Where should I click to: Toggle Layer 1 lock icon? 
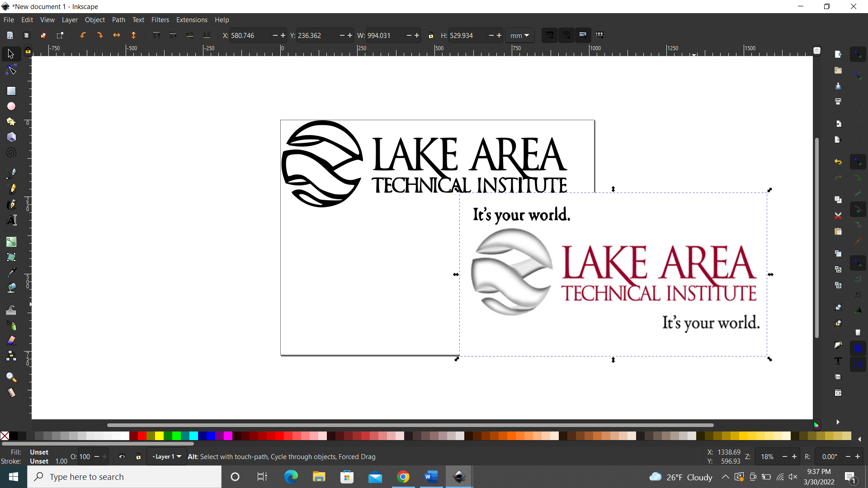tap(138, 457)
